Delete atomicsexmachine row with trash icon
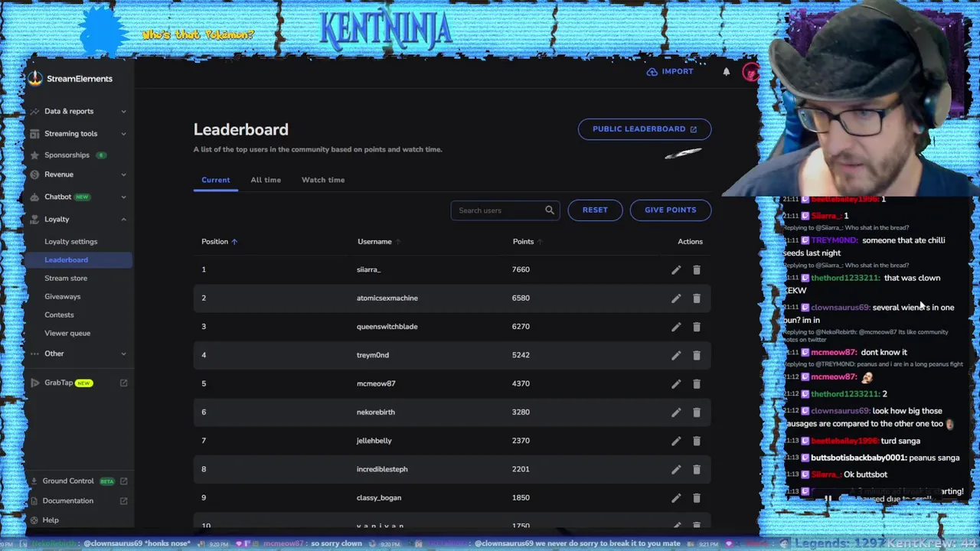 (697, 298)
